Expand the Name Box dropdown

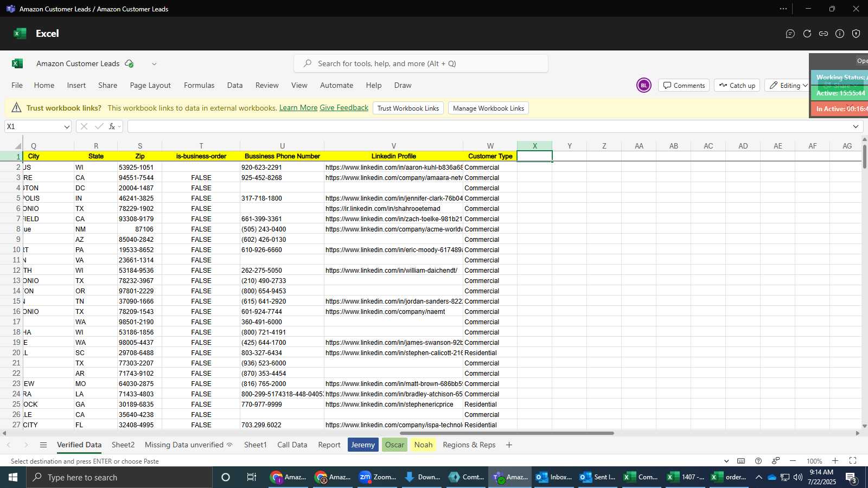pyautogui.click(x=67, y=126)
